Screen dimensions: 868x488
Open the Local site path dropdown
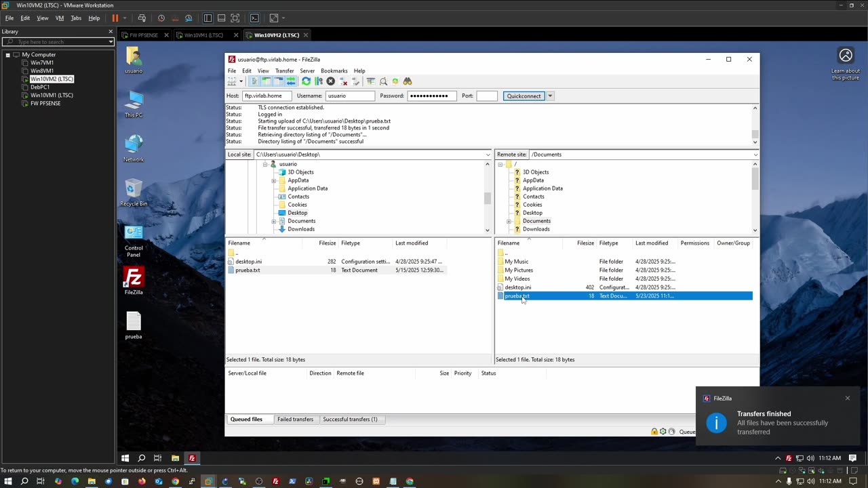pos(487,155)
